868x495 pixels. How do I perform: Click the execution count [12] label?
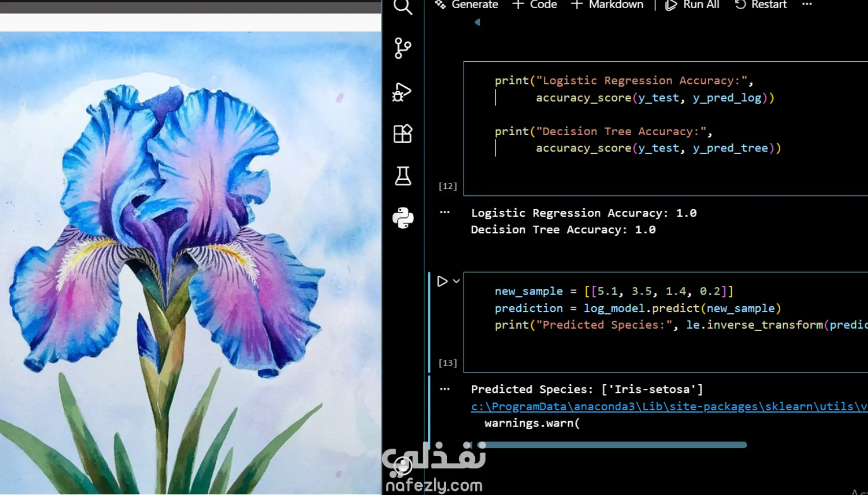coord(448,186)
